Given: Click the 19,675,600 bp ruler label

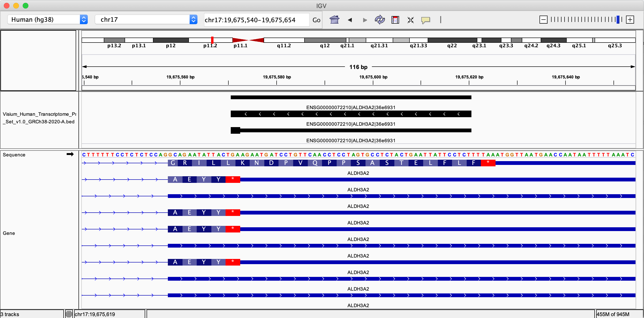Looking at the screenshot, I should point(373,77).
